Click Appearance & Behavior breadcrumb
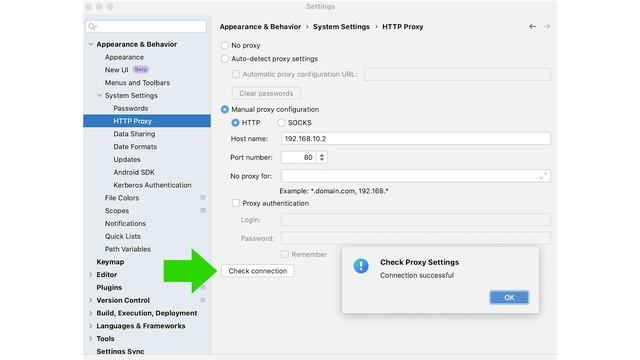This screenshot has width=640, height=360. click(x=260, y=27)
